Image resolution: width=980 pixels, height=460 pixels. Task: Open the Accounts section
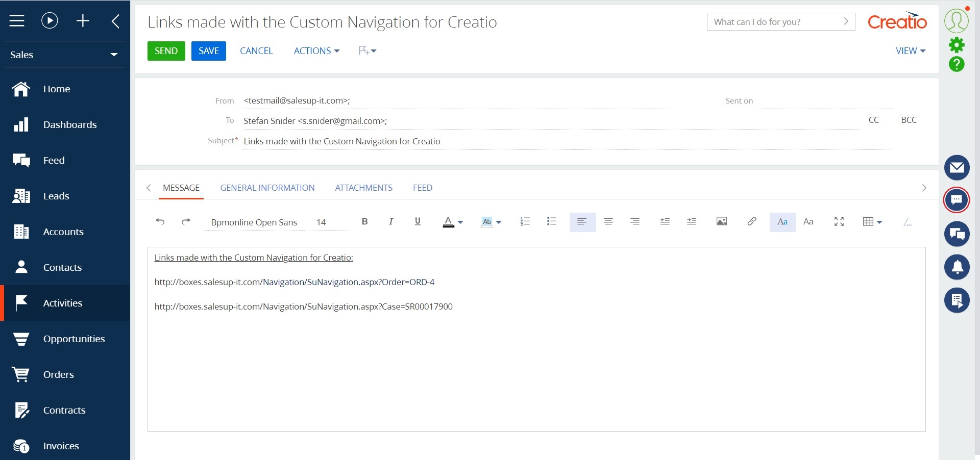(x=65, y=232)
